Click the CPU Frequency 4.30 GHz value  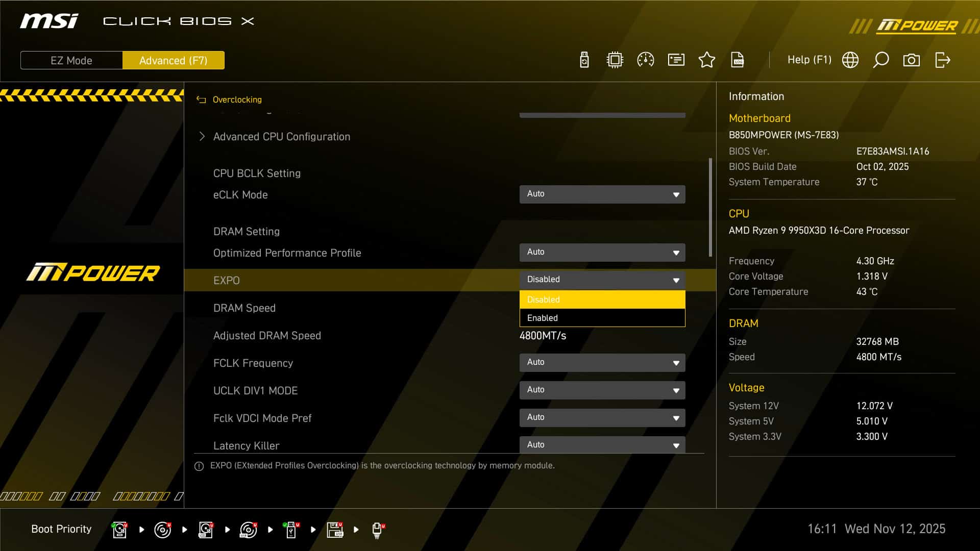tap(875, 261)
